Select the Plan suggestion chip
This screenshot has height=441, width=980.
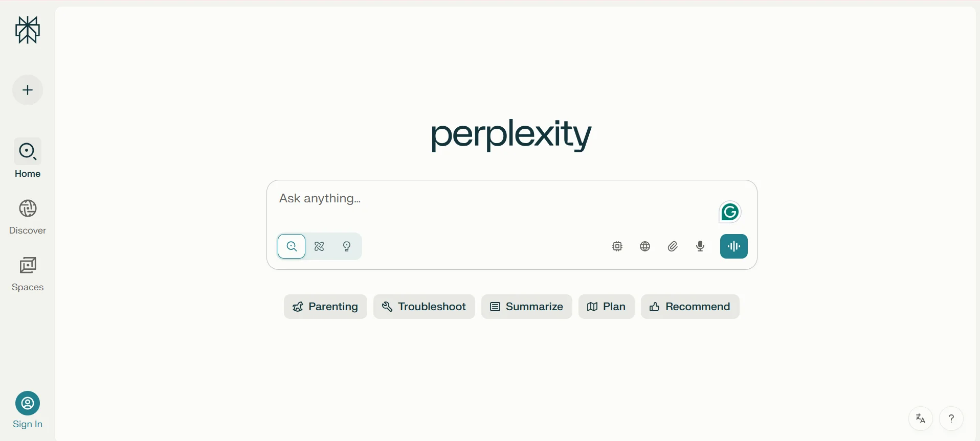(607, 307)
